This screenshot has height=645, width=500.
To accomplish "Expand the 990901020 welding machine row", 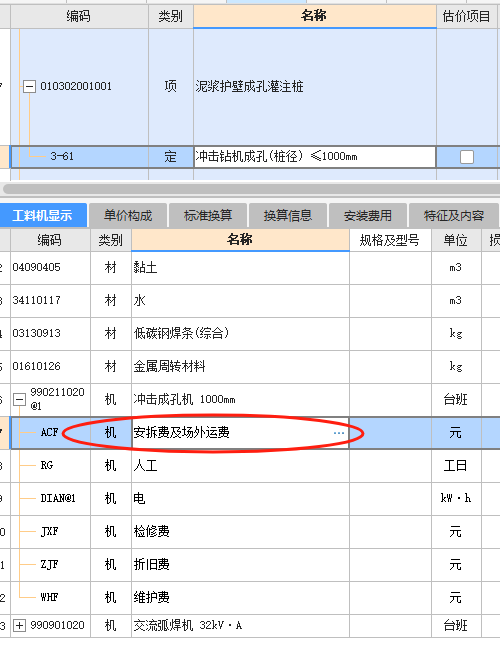I will 19,626.
